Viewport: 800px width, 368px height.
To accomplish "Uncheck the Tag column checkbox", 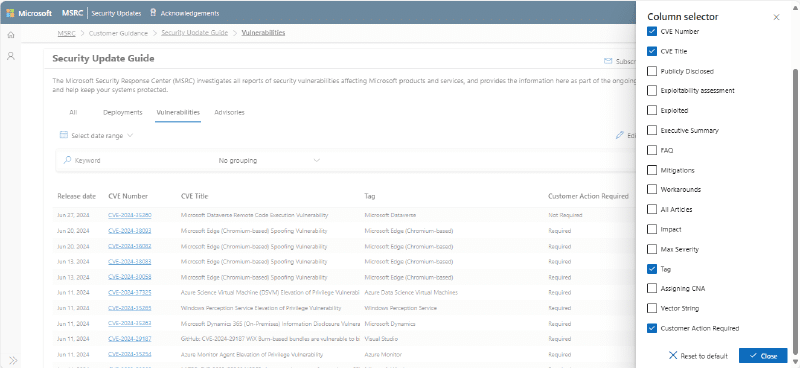I will point(652,268).
